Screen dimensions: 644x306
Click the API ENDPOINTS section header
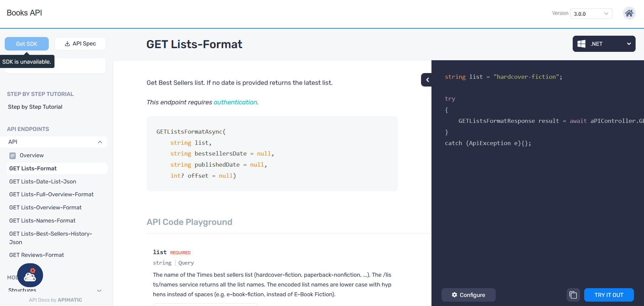(28, 129)
